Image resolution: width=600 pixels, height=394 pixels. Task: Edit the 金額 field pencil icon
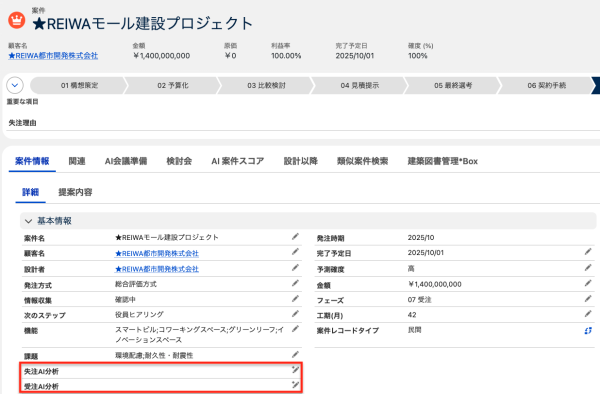tap(588, 283)
